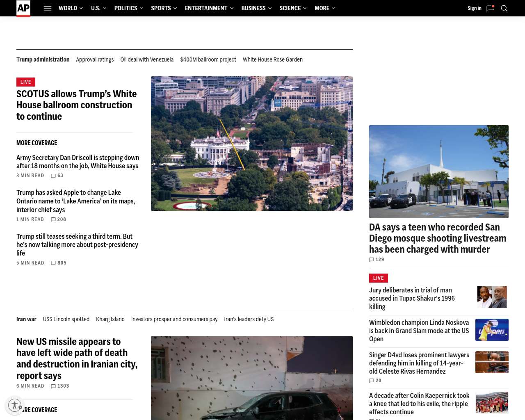The width and height of the screenshot is (525, 420).
Task: Open the Sports menu item
Action: coord(161,8)
